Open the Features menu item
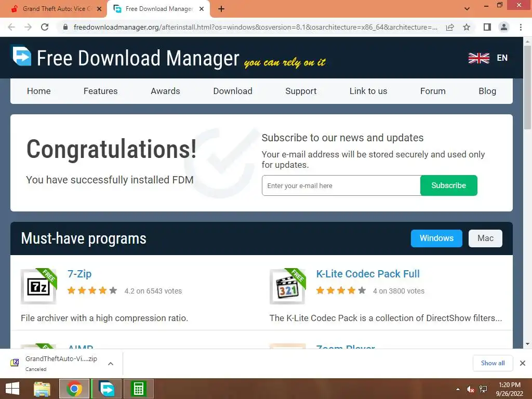This screenshot has width=532, height=399. coord(100,91)
